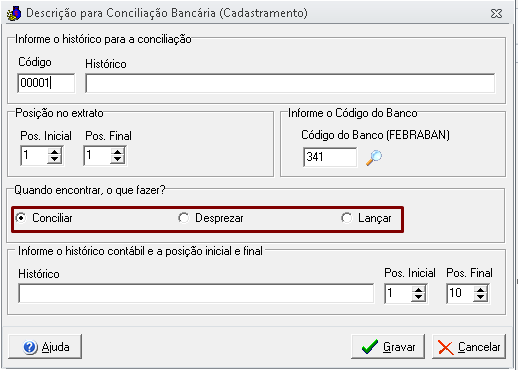
Task: Click the red X icon on Cancelar
Action: 446,348
